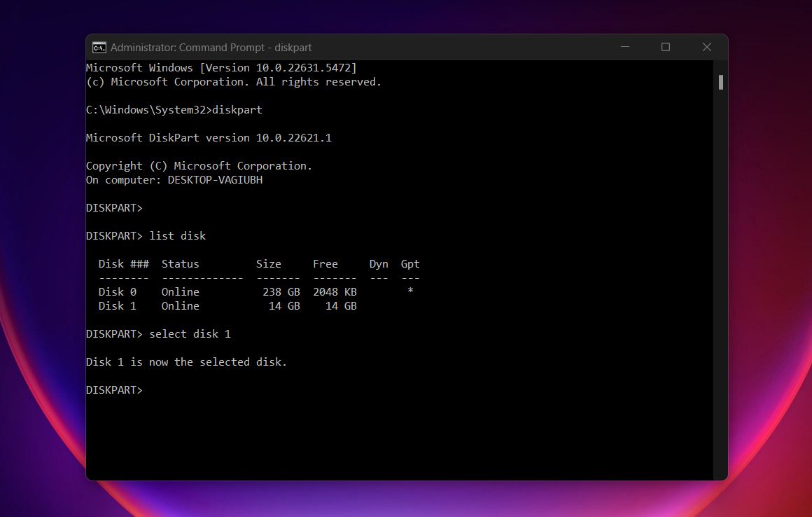This screenshot has height=517, width=812.
Task: Click the 'select disk 1' command text
Action: click(x=190, y=333)
